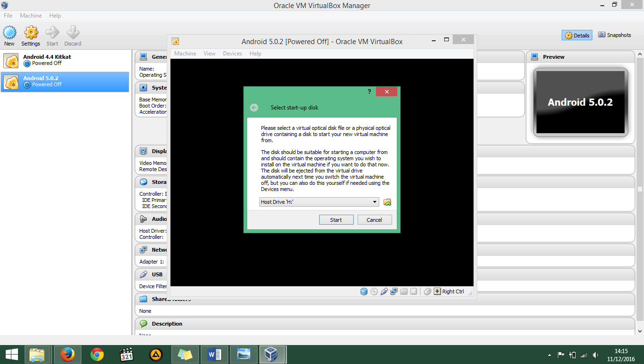Switch to the Details view

point(577,36)
